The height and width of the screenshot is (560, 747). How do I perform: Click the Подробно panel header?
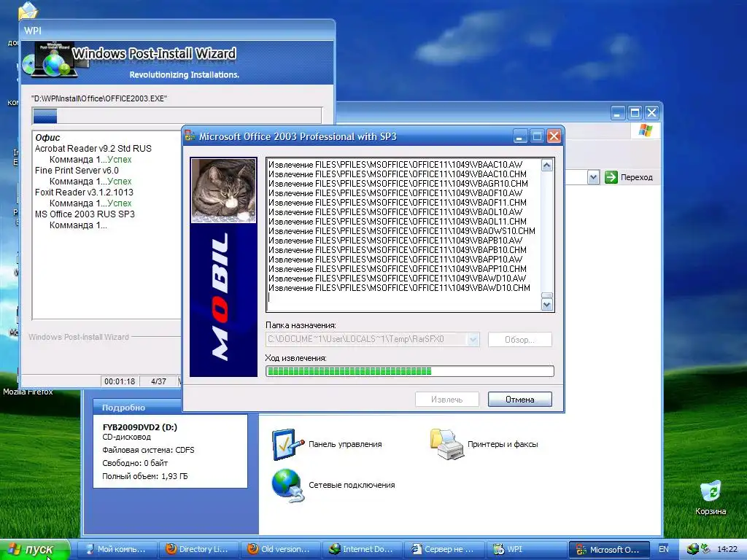point(137,408)
